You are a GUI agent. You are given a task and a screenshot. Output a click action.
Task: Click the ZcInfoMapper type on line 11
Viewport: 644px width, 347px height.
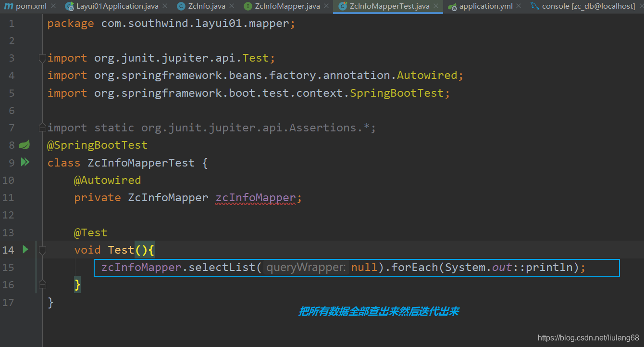pyautogui.click(x=168, y=197)
